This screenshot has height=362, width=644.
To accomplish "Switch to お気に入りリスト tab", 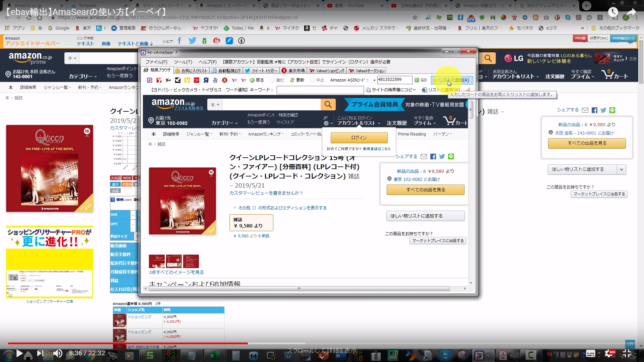I will (x=191, y=70).
